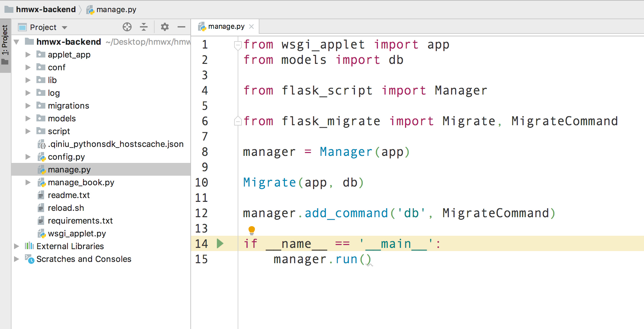Expand the manage_book.py file node
The height and width of the screenshot is (329, 644).
[x=28, y=182]
